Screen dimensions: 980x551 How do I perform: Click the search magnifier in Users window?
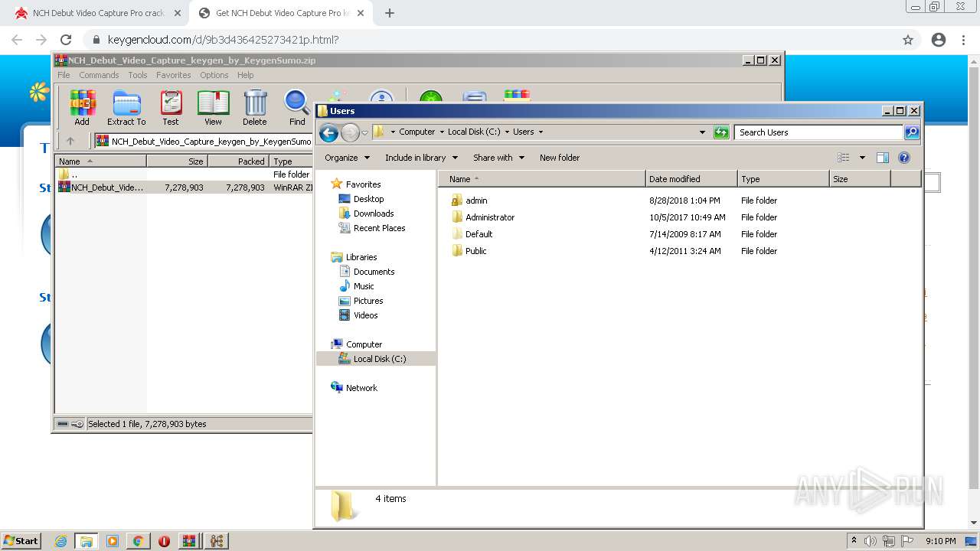[911, 132]
